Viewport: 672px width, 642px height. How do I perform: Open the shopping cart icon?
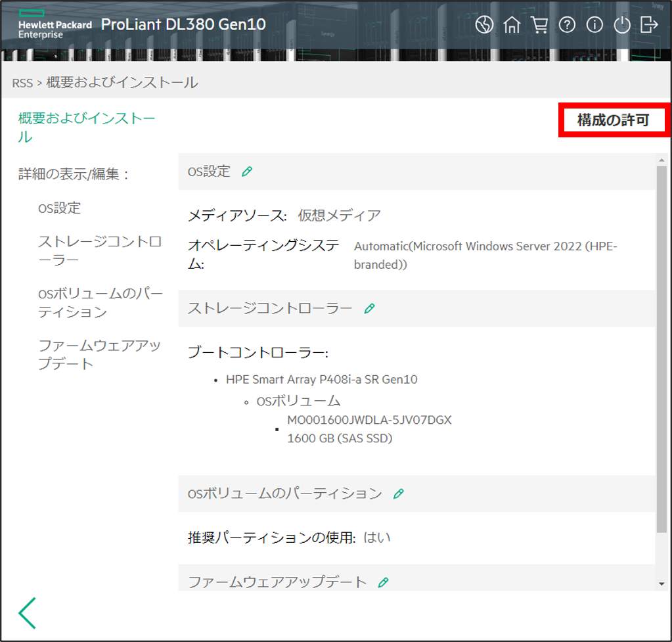click(x=539, y=24)
